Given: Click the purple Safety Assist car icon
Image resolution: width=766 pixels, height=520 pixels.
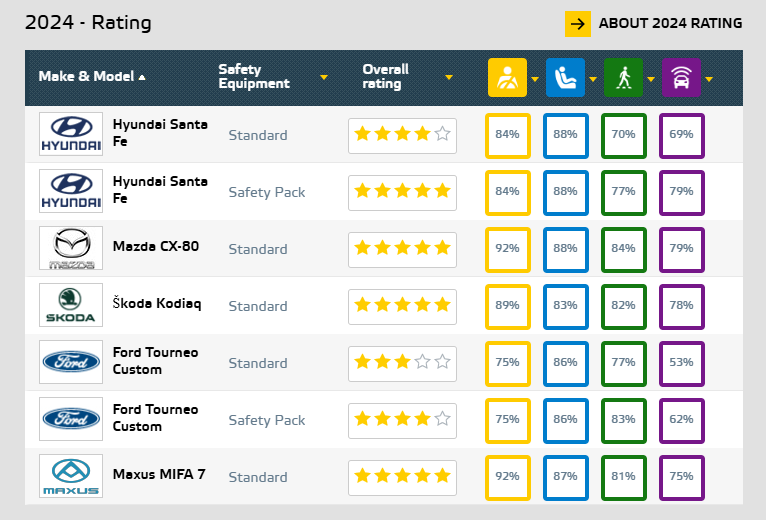Looking at the screenshot, I should (681, 77).
